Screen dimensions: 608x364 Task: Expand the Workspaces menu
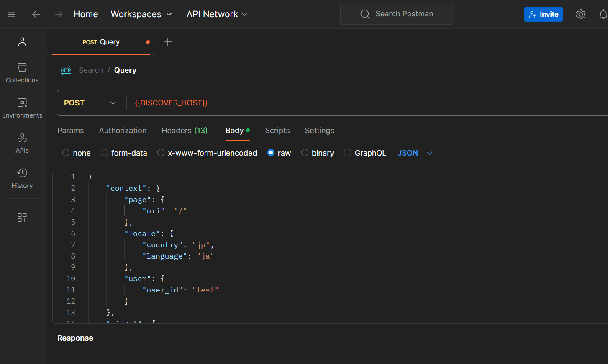(141, 14)
